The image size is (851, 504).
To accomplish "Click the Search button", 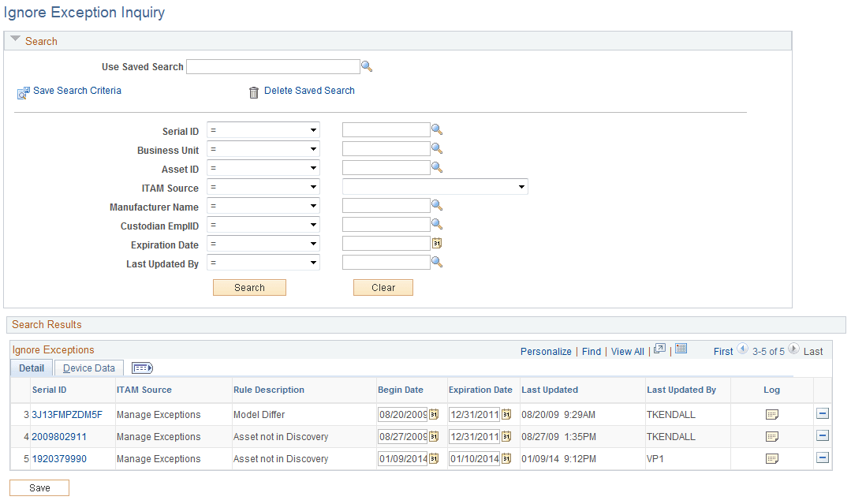I will [x=249, y=287].
